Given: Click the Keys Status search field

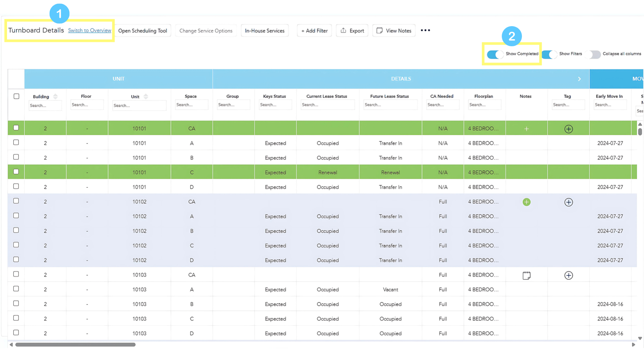Looking at the screenshot, I should 275,105.
